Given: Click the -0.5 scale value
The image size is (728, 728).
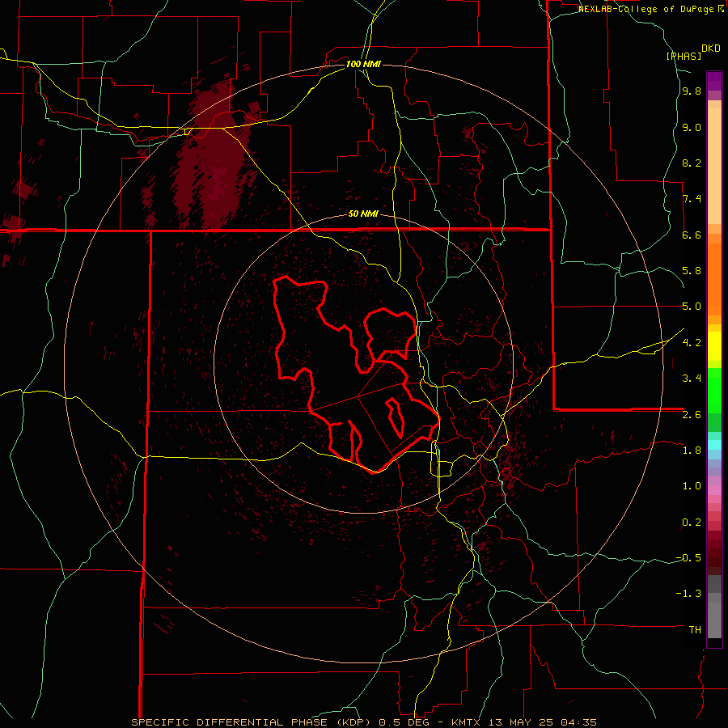Looking at the screenshot, I should coord(688,557).
